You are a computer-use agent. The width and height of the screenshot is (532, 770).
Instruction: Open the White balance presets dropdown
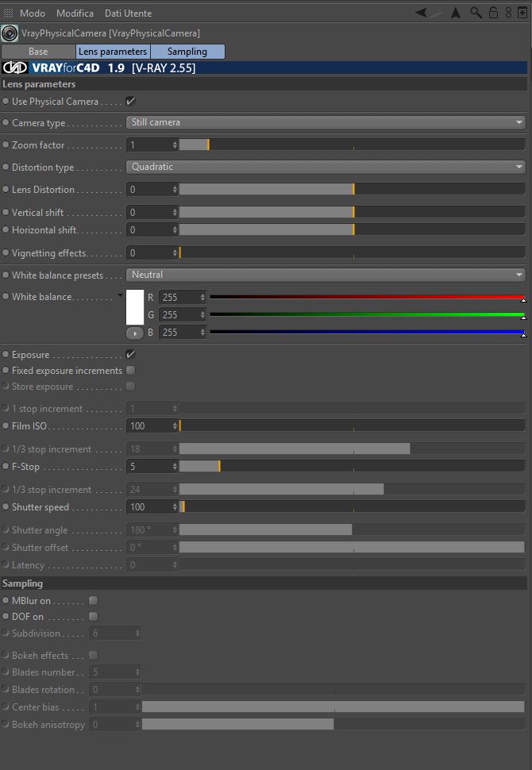[326, 275]
